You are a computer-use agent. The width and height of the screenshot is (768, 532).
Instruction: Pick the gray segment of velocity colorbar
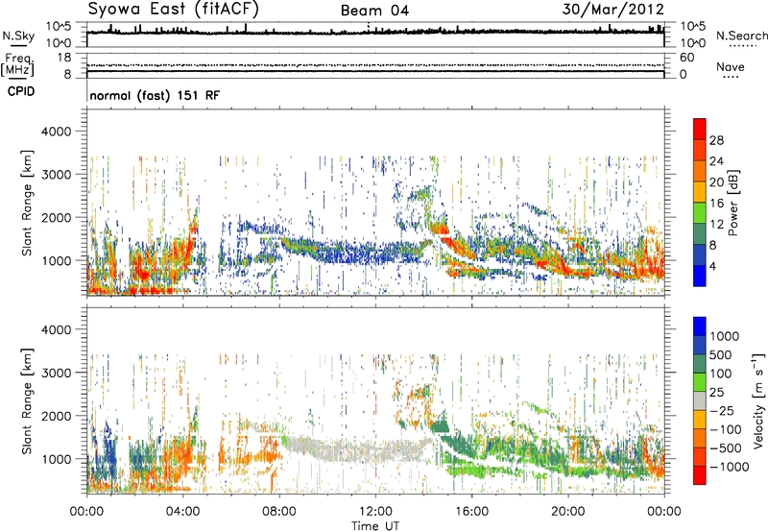click(700, 401)
